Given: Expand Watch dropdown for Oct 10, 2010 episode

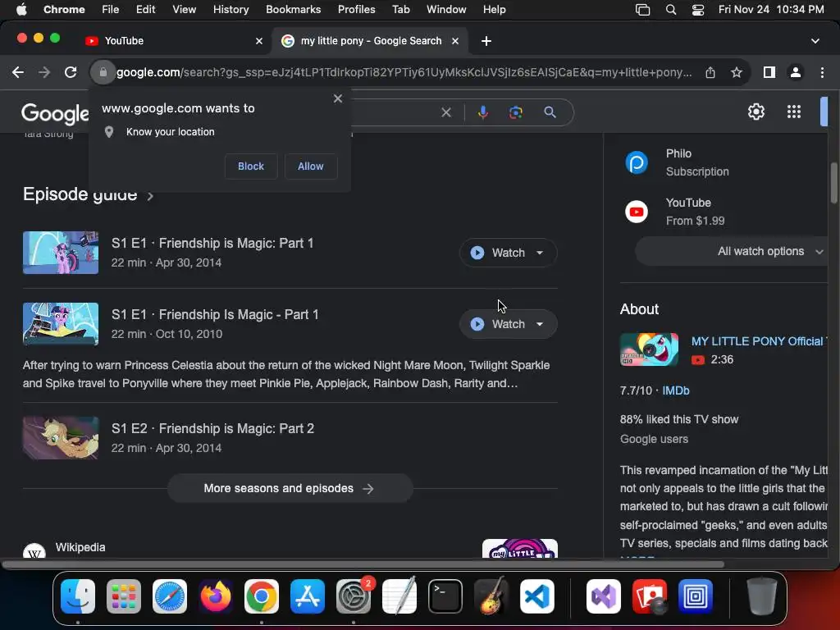Looking at the screenshot, I should [x=540, y=324].
